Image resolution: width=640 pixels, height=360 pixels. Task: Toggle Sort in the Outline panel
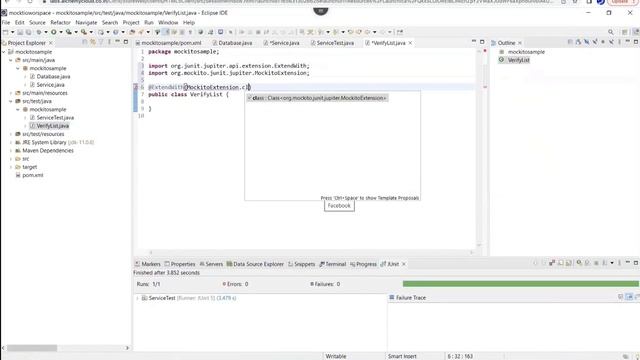click(x=578, y=42)
